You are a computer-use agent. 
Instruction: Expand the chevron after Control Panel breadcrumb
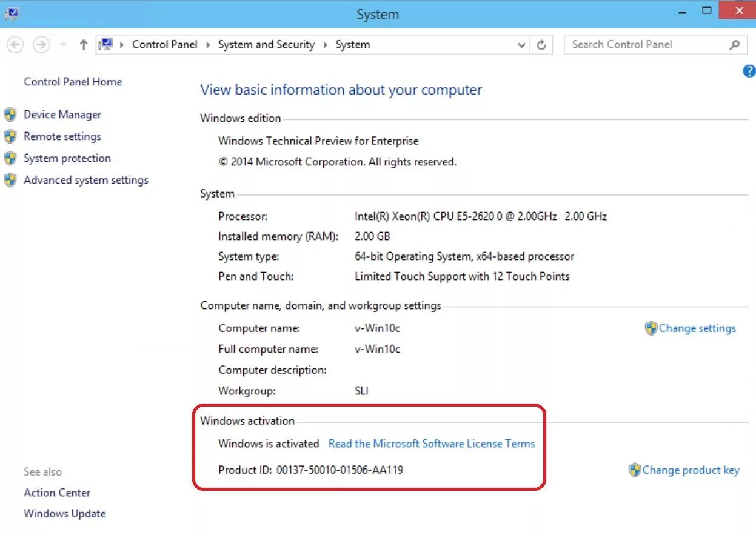coord(208,45)
